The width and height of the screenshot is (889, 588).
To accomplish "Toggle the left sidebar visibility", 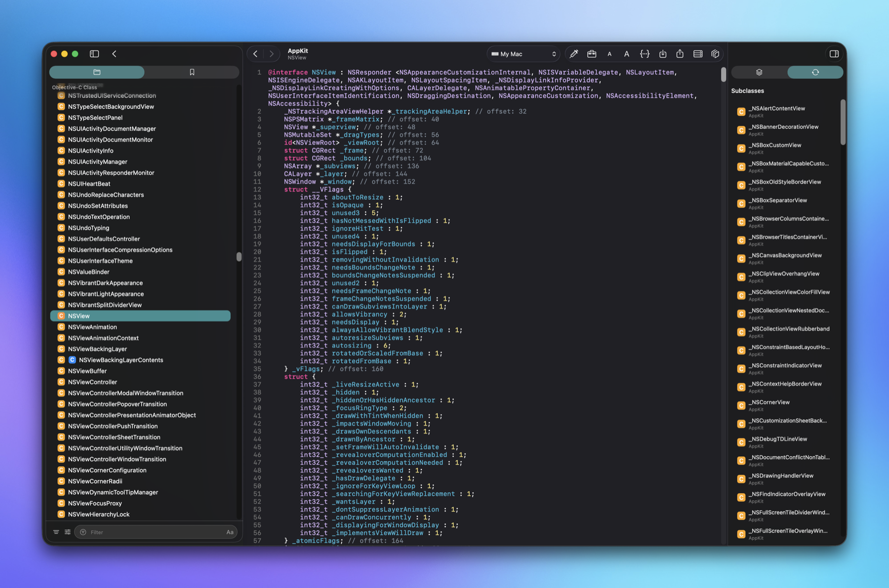I will point(94,54).
